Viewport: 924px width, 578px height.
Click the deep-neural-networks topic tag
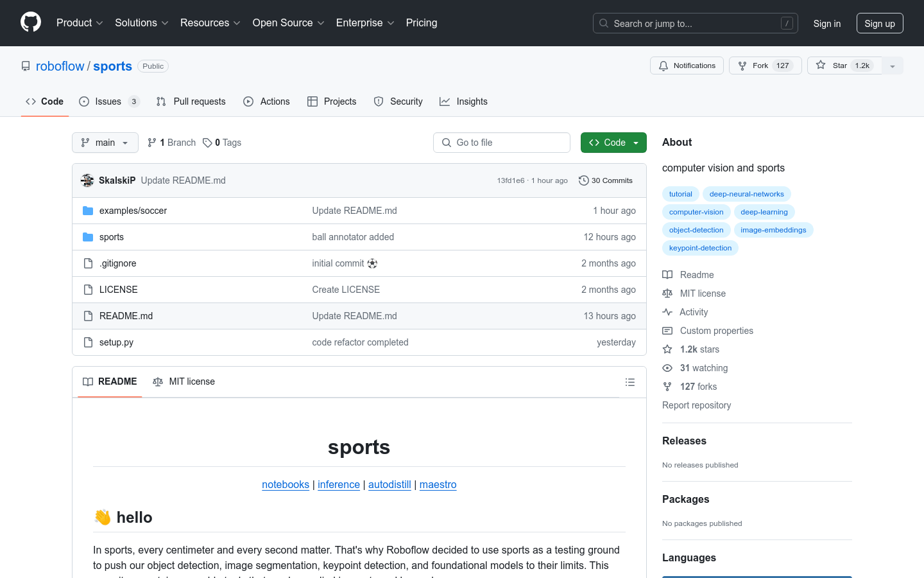(747, 194)
